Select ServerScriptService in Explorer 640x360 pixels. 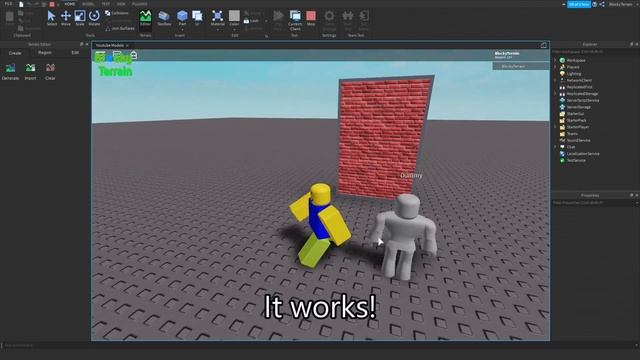pos(583,100)
